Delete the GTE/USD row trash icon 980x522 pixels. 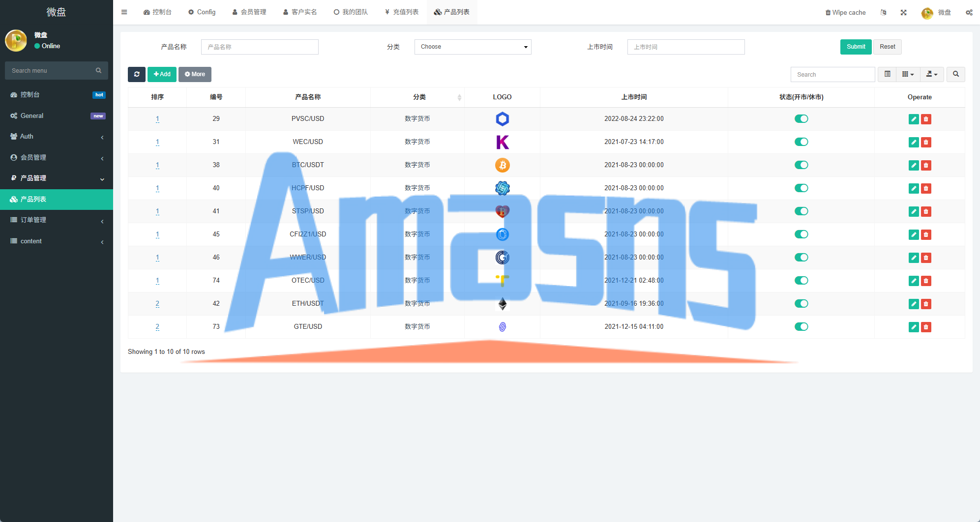coord(926,327)
